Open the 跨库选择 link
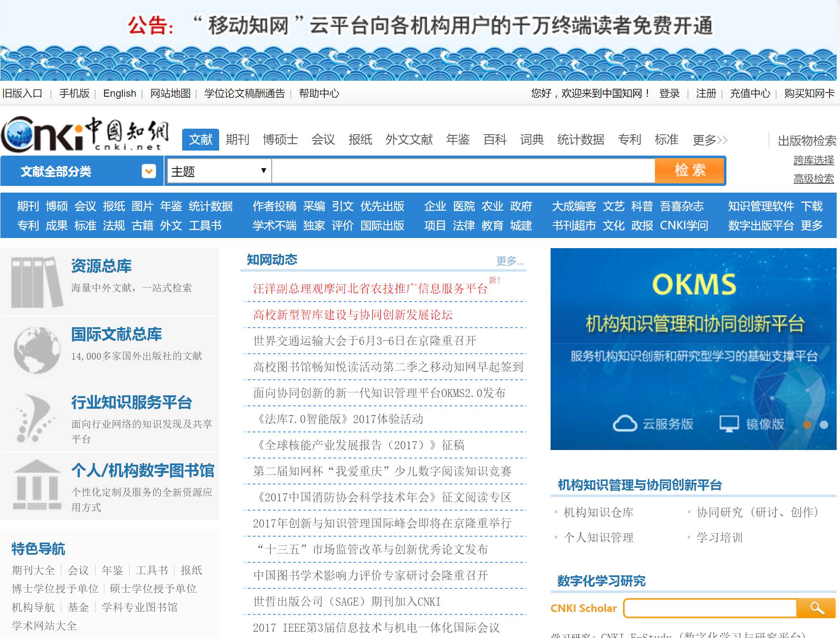This screenshot has height=638, width=840. (x=814, y=160)
